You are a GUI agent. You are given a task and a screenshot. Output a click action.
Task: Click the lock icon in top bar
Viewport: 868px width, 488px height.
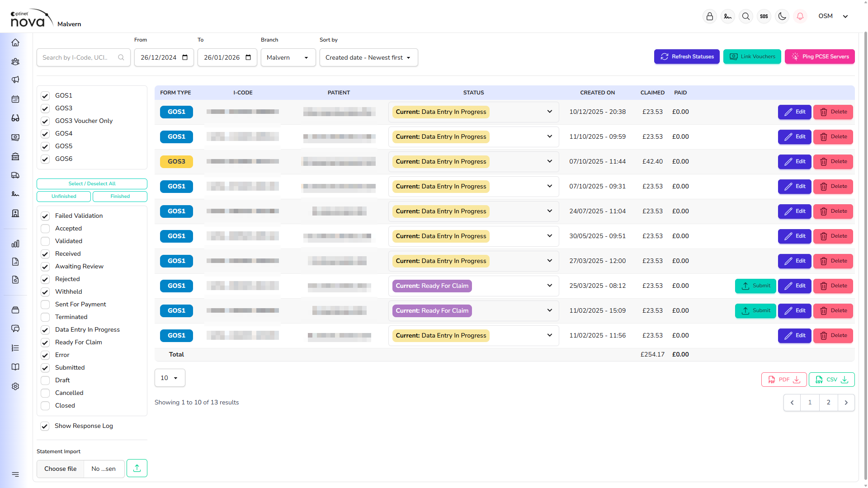710,16
